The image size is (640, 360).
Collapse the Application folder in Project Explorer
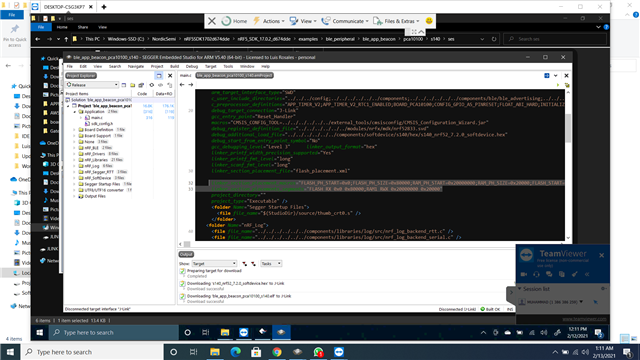coord(75,111)
